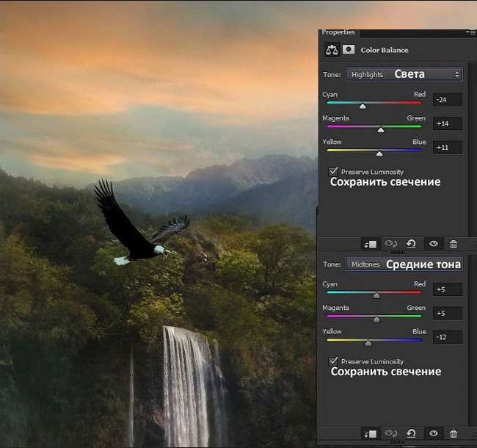This screenshot has width=477, height=448.
Task: Delete adjustment layer in Midtones panel
Action: point(454,433)
